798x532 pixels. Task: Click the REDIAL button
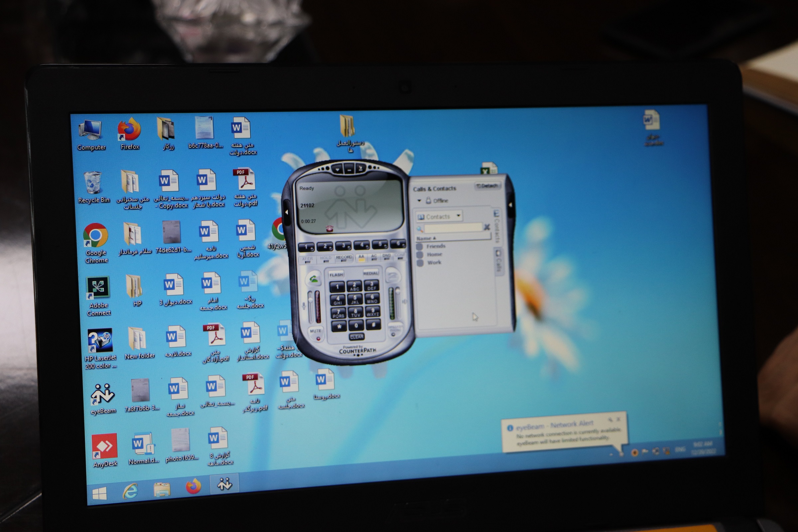[x=370, y=273]
